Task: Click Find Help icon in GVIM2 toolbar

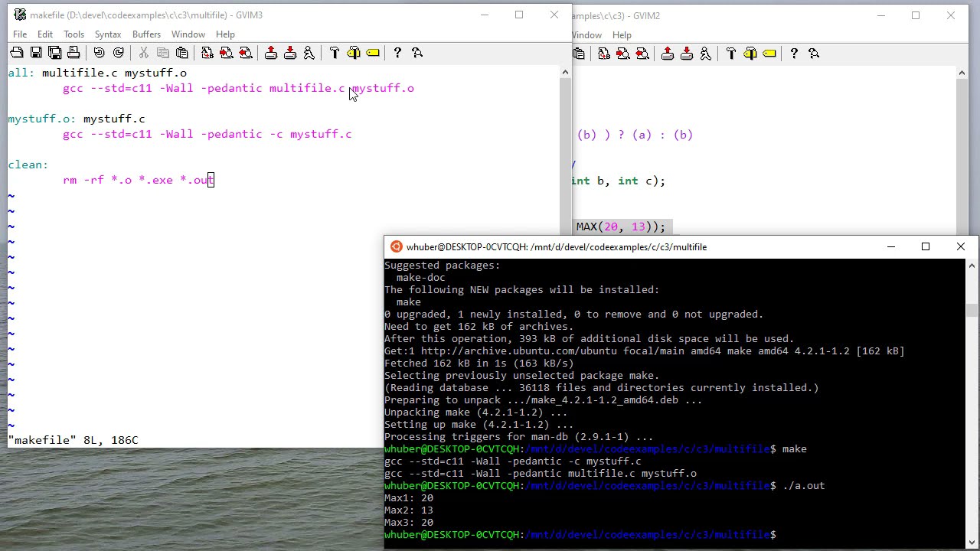Action: tap(814, 54)
